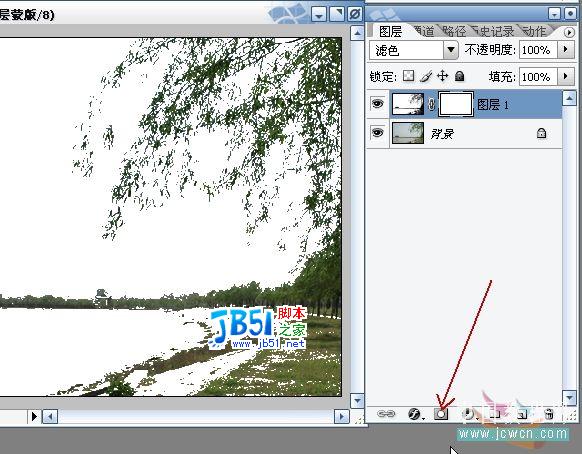Open the 填充 fill slider arrow
Viewport: 582px width, 454px height.
pyautogui.click(x=566, y=76)
